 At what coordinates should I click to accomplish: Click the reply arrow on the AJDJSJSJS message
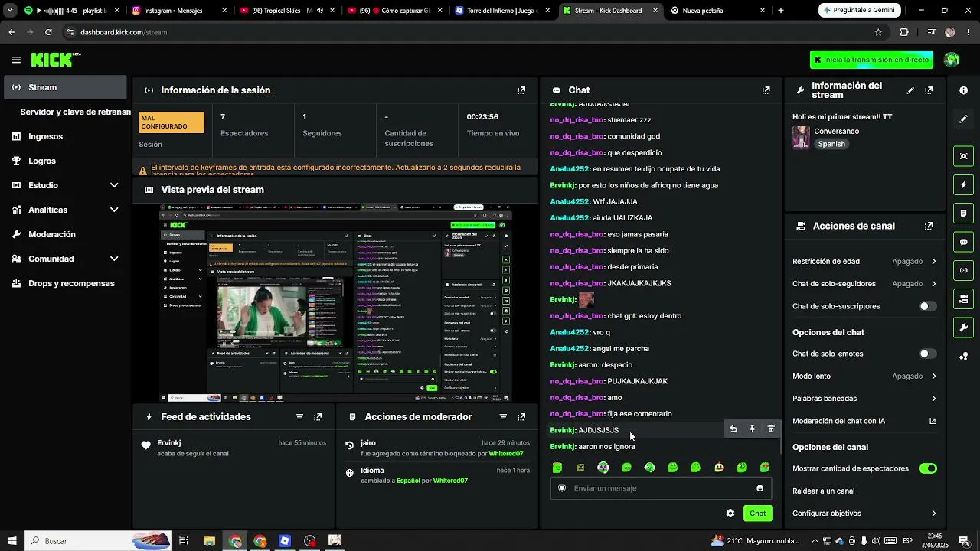(733, 429)
